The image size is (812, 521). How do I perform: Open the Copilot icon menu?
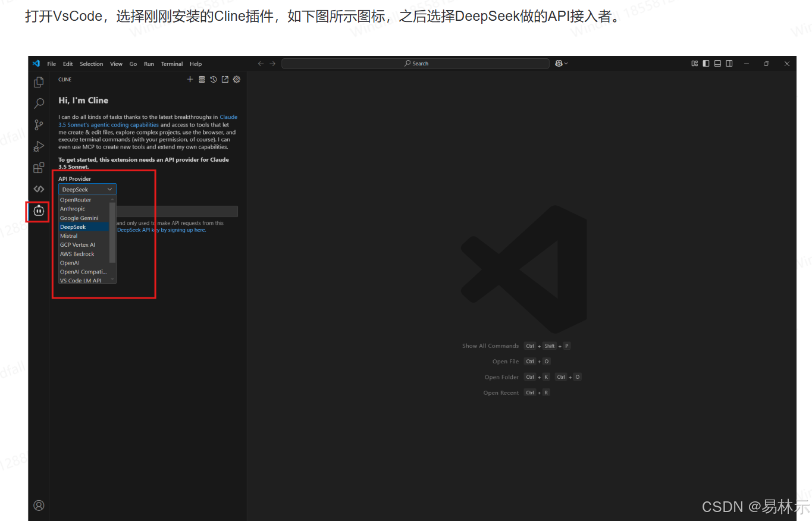[x=562, y=64]
